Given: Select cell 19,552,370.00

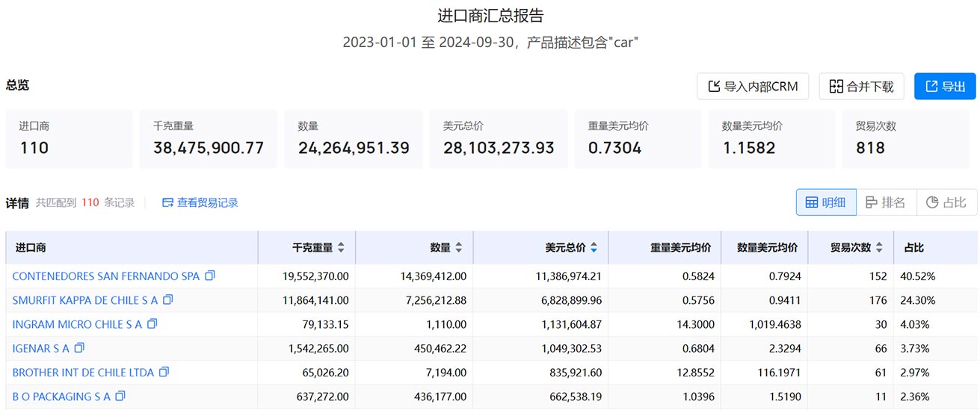Looking at the screenshot, I should (315, 276).
